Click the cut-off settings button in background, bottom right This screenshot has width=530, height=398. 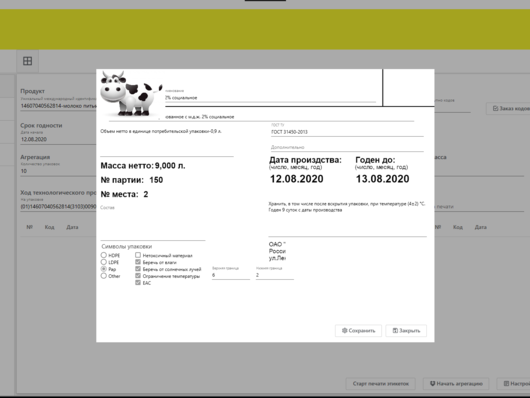coord(513,384)
